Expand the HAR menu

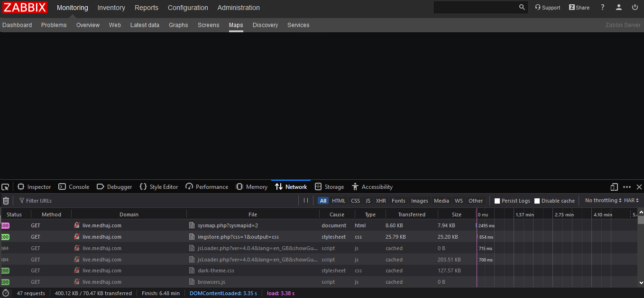click(631, 201)
